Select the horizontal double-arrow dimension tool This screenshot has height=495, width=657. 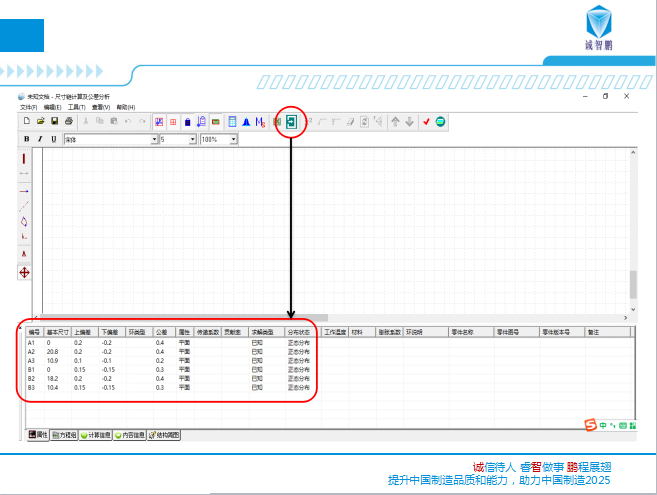(x=24, y=173)
